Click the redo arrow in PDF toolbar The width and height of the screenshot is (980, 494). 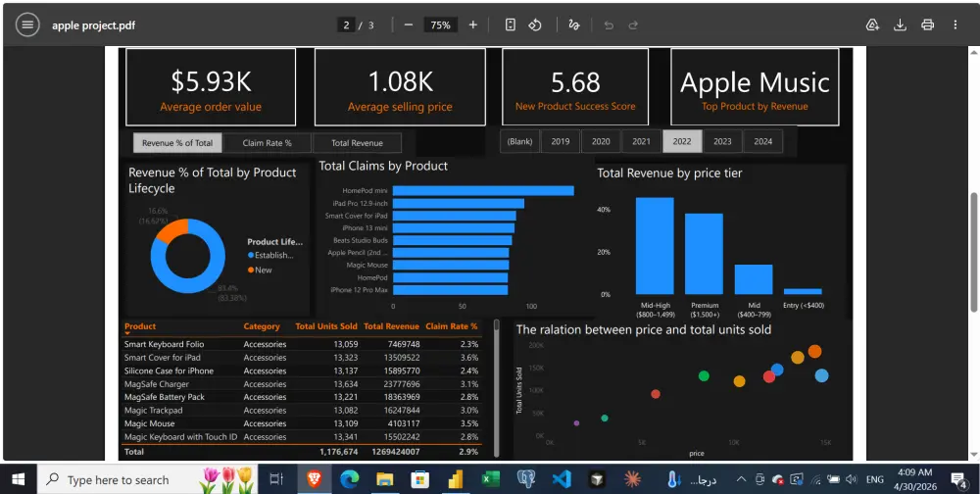click(x=633, y=25)
